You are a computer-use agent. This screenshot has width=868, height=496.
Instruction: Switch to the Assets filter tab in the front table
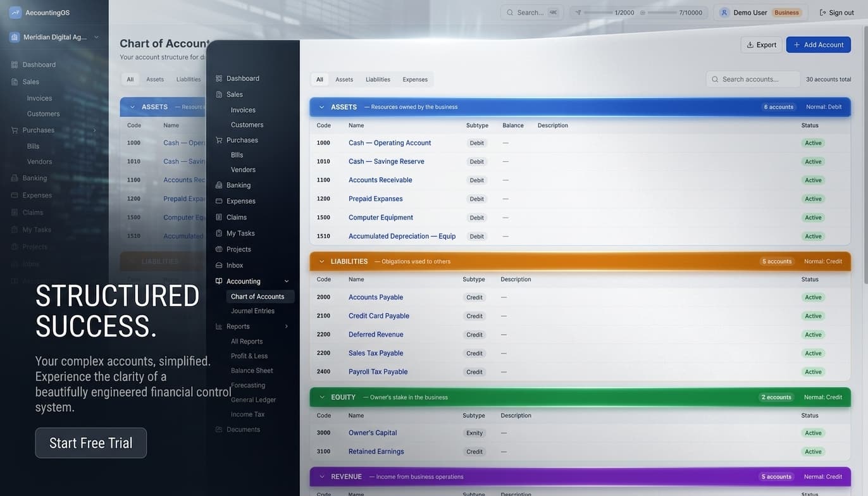tap(344, 80)
